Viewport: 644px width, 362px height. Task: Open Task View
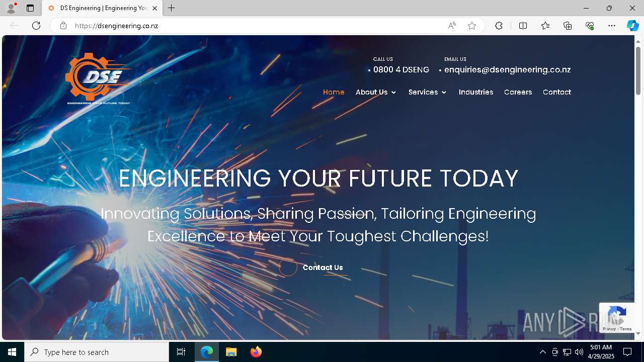[x=181, y=352]
